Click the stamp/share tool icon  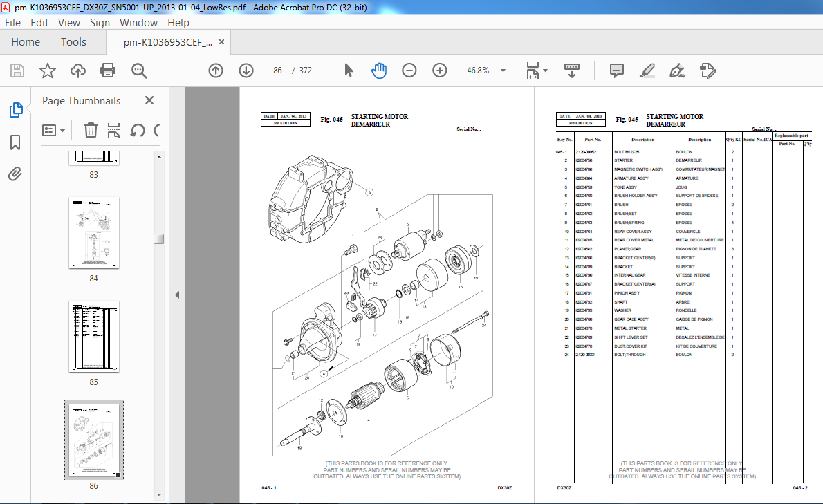click(708, 71)
